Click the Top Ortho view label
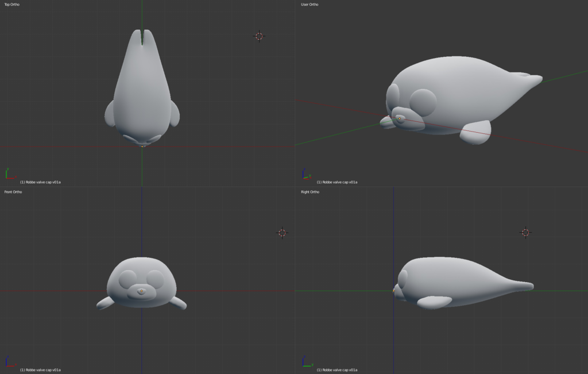The height and width of the screenshot is (374, 588). tap(12, 5)
